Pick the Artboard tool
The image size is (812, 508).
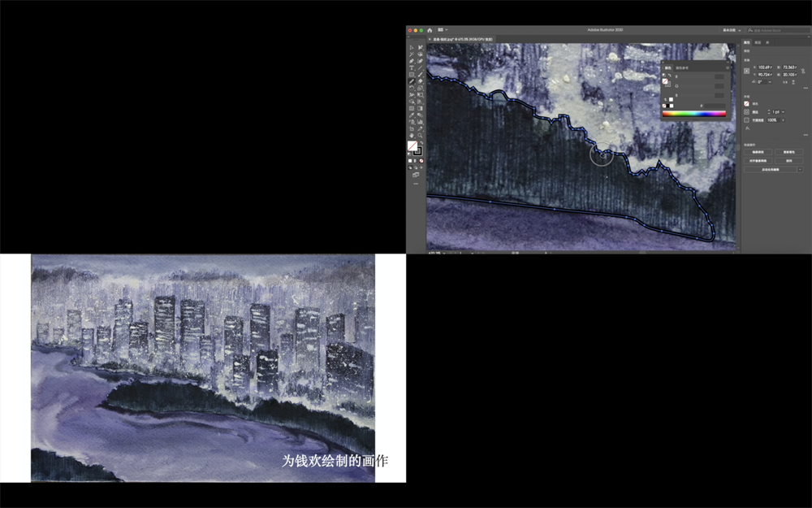coord(412,128)
